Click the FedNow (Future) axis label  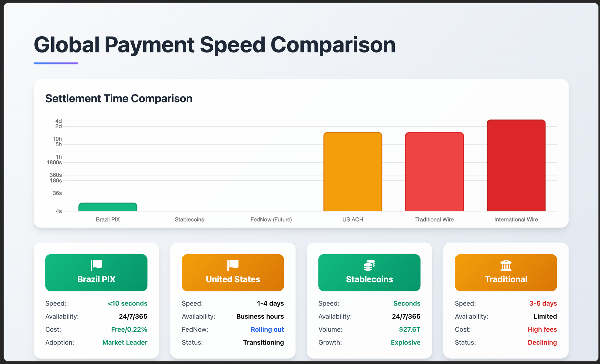(271, 219)
